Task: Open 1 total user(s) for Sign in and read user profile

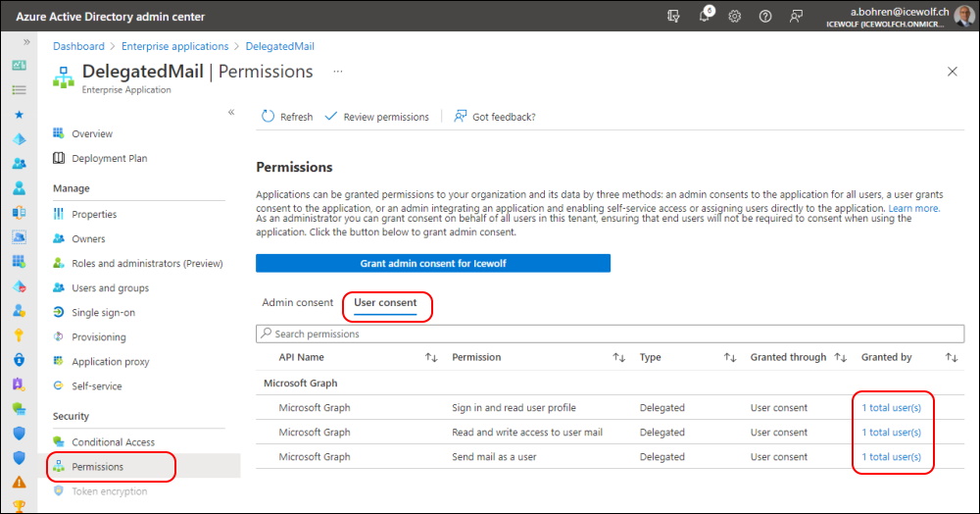Action: click(x=891, y=408)
